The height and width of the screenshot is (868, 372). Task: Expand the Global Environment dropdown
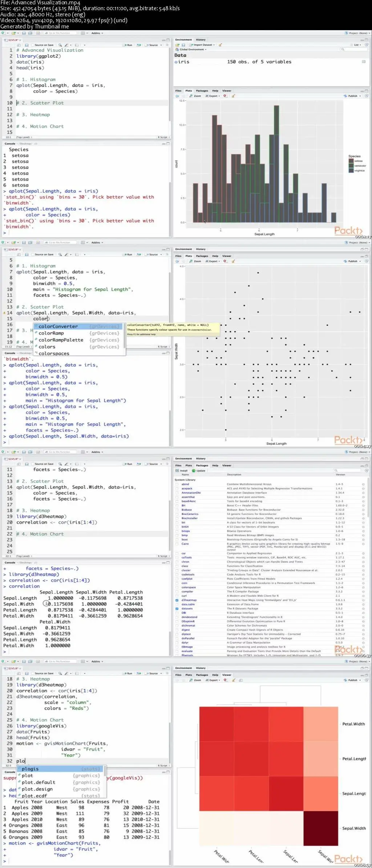coord(191,49)
